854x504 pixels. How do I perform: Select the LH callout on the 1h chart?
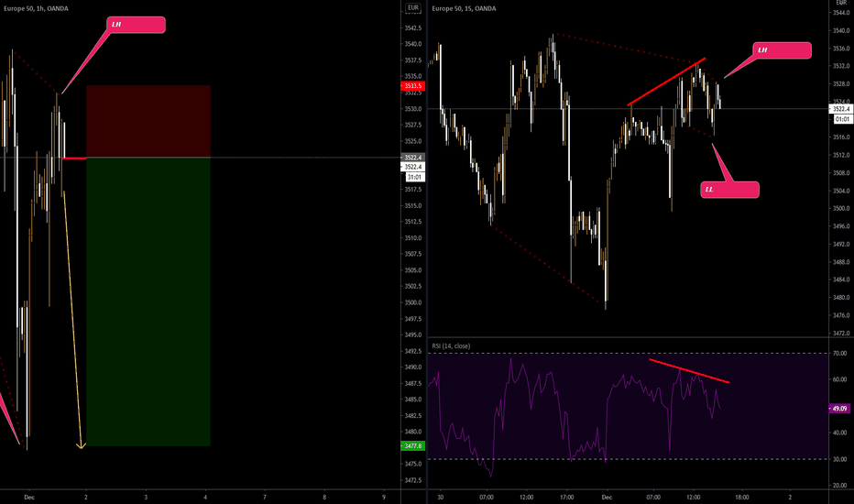[137, 25]
